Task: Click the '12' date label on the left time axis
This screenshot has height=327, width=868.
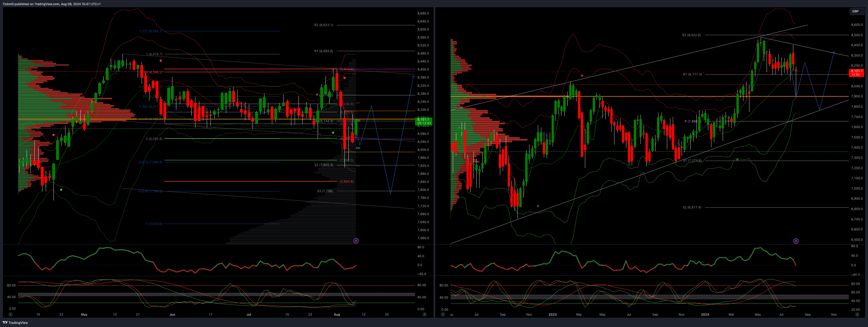Action: [364, 315]
